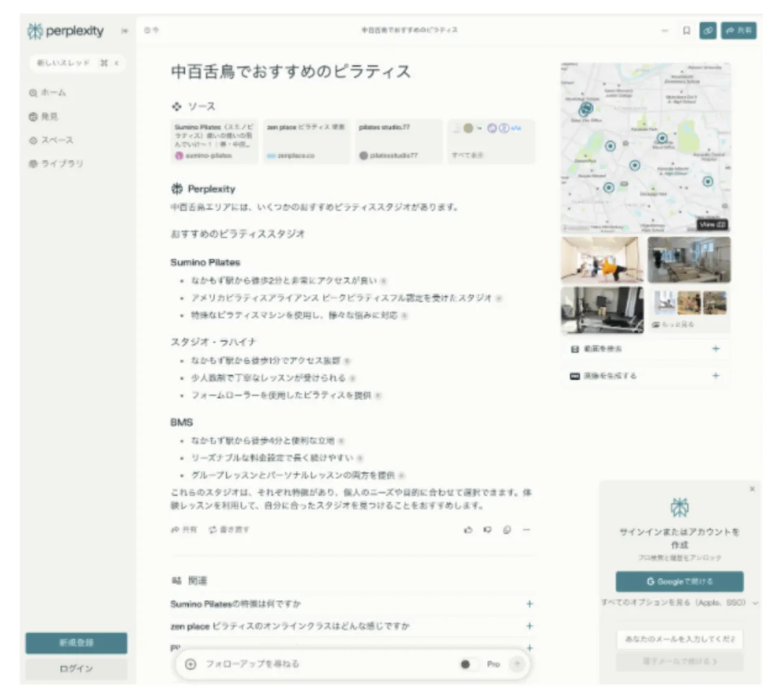Viewport: 781px width, 700px height.
Task: Click the citation marker after 徒歩1分でアクセス抜群
Action: click(347, 361)
